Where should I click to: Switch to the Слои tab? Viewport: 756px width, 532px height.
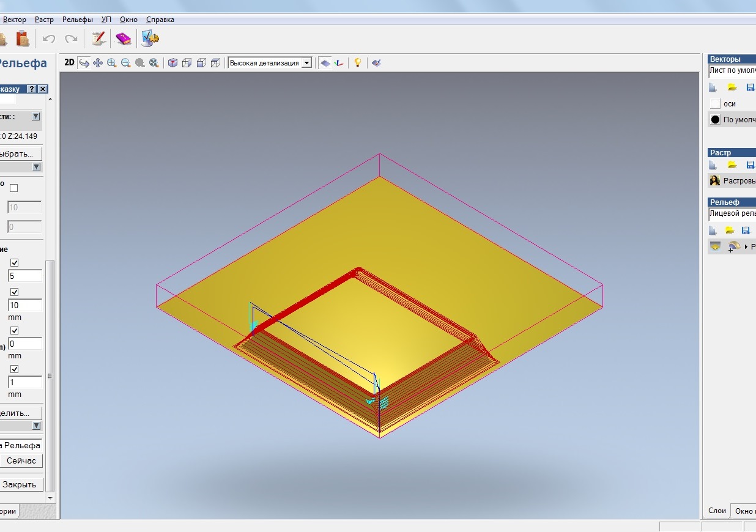click(717, 511)
